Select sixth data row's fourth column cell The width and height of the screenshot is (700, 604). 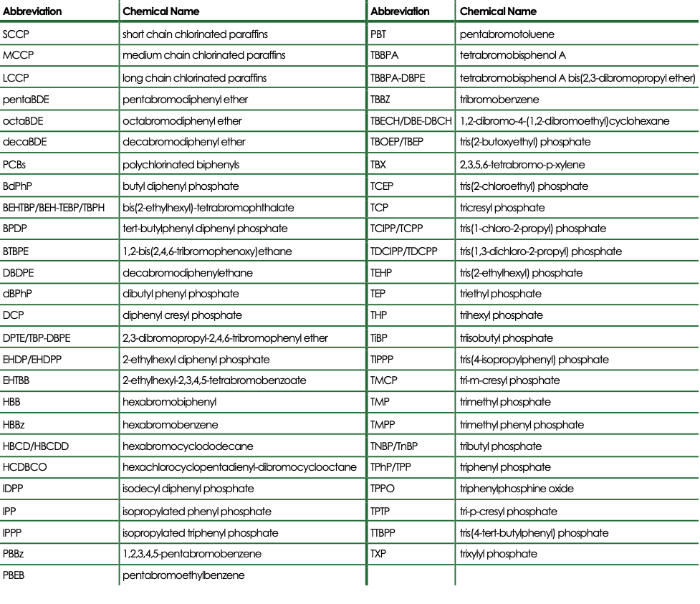click(577, 143)
